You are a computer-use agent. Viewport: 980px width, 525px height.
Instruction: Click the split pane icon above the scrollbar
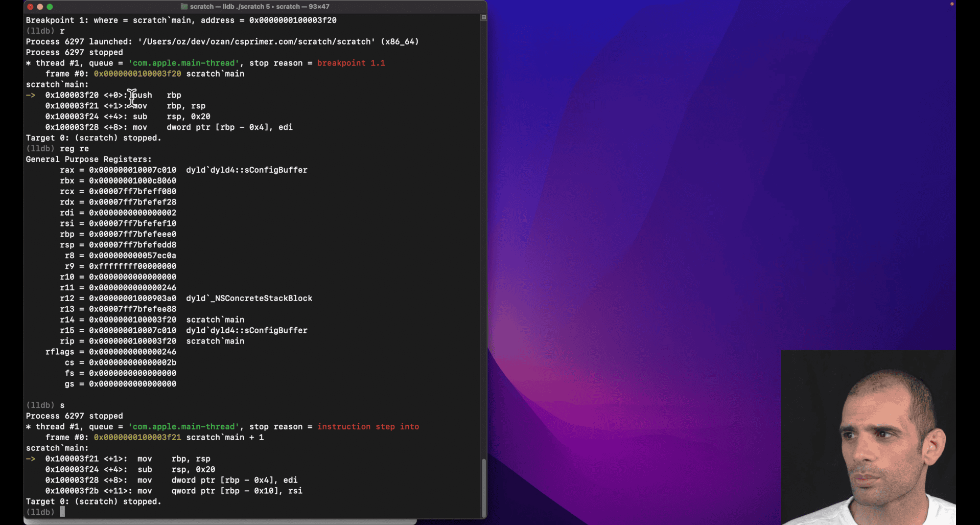(x=483, y=17)
